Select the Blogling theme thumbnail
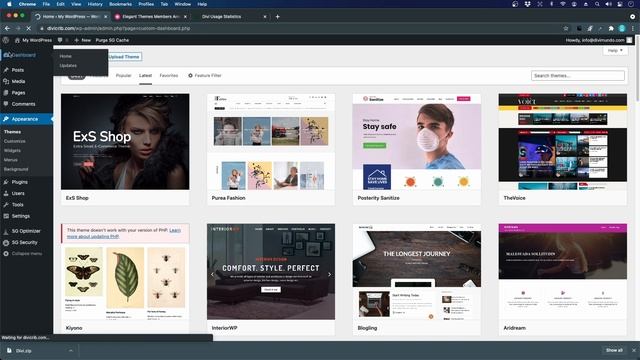 417,271
